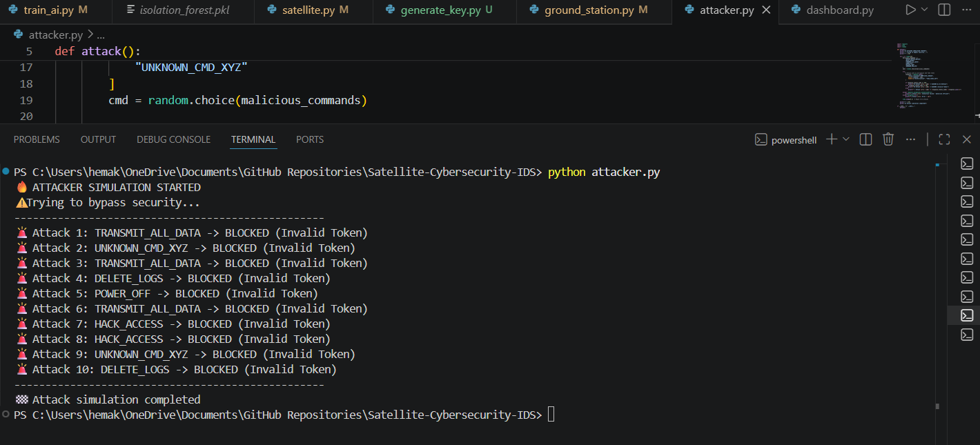Close the attacker.py editor tab
980x445 pixels.
[x=767, y=10]
